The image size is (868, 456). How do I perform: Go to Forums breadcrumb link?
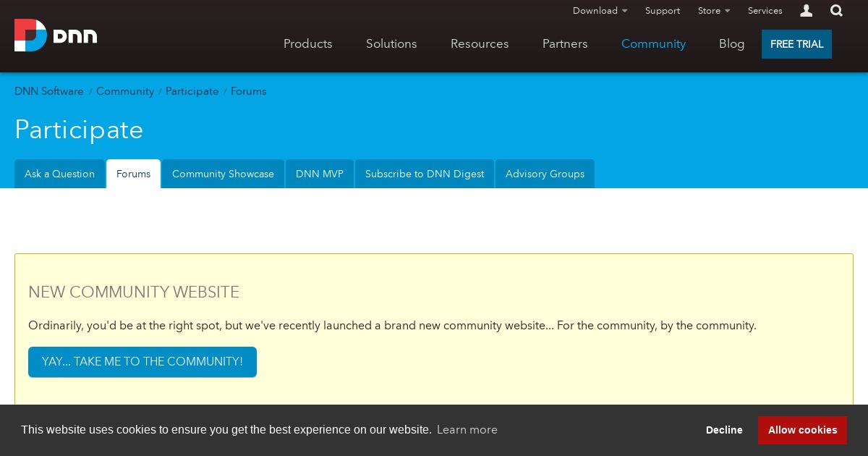249,91
